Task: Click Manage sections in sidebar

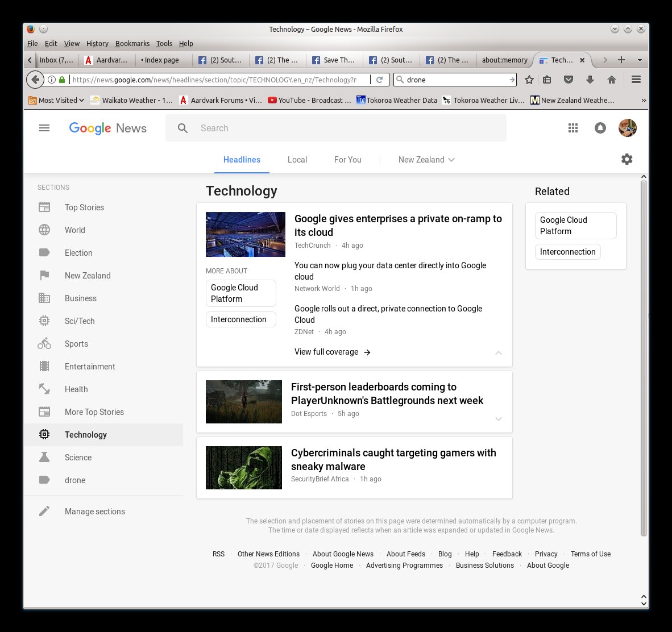Action: click(x=94, y=512)
